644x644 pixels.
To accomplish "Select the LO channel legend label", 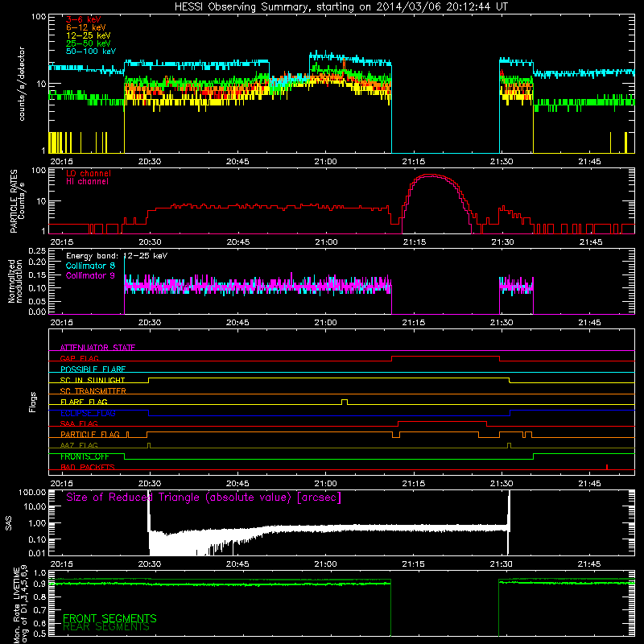I will (89, 173).
